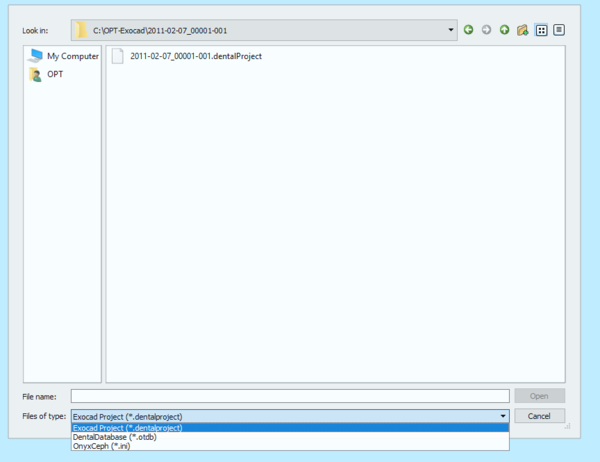Click the greyed Forward arrow icon
This screenshot has width=600, height=462.
click(x=486, y=30)
